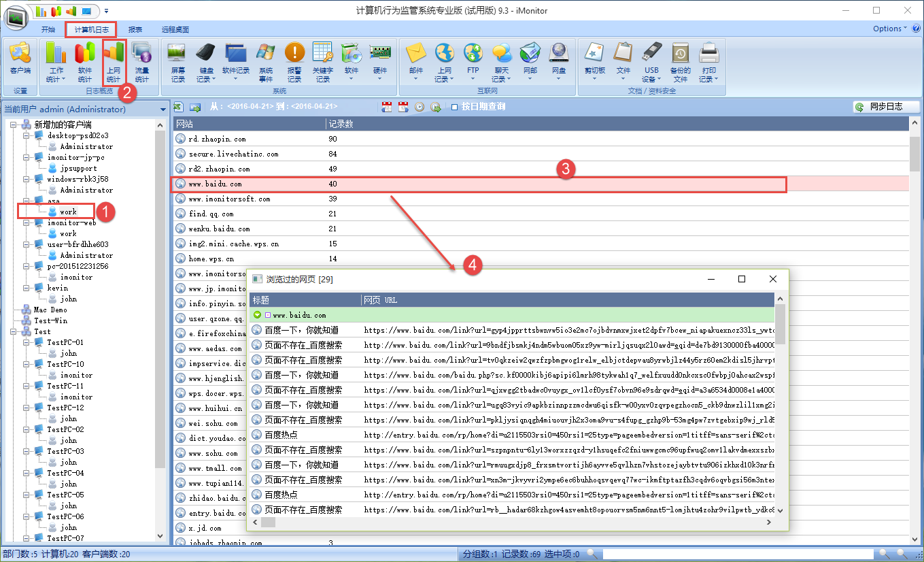Click the icon right of the clock icon
This screenshot has height=562, width=924.
[436, 107]
